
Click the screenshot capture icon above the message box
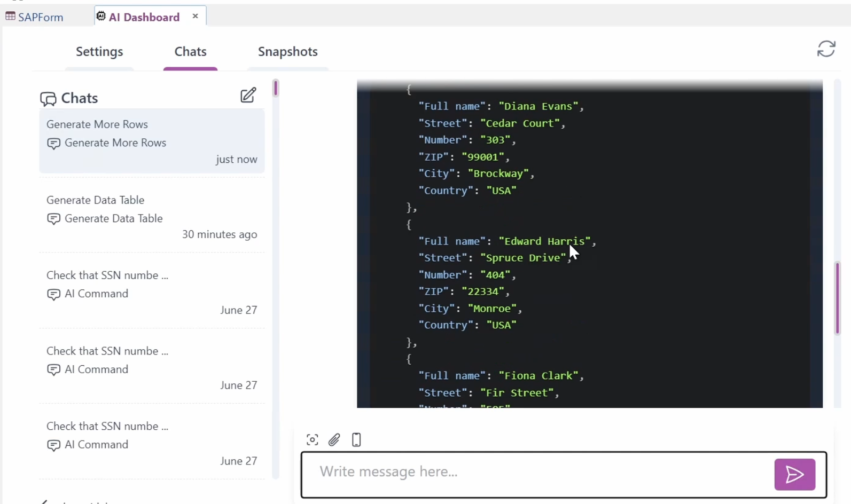point(313,440)
